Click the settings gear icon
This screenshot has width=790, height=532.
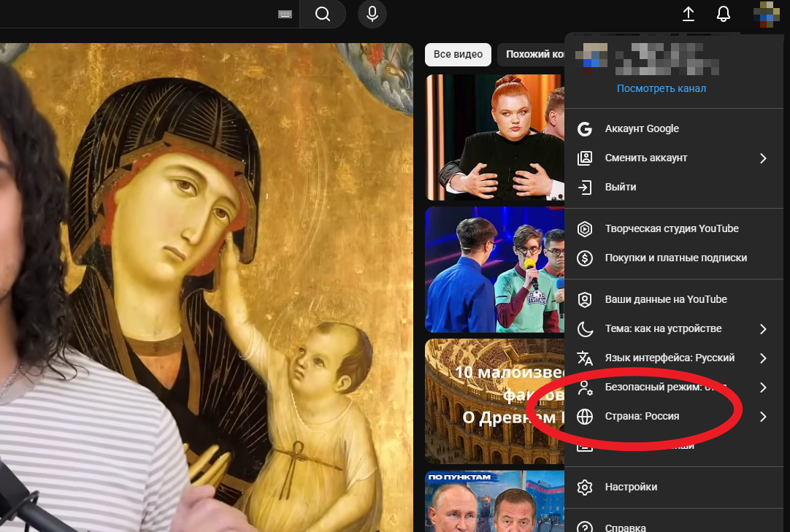click(584, 487)
